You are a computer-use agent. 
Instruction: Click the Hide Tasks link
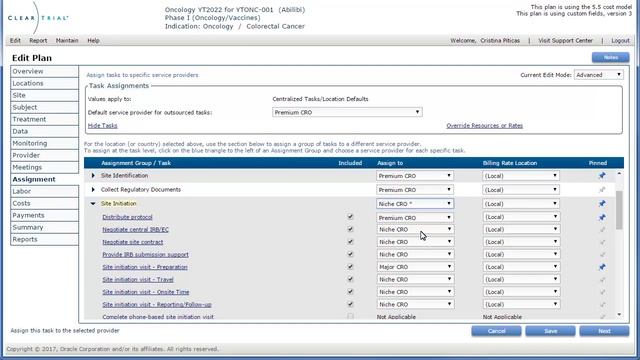102,126
